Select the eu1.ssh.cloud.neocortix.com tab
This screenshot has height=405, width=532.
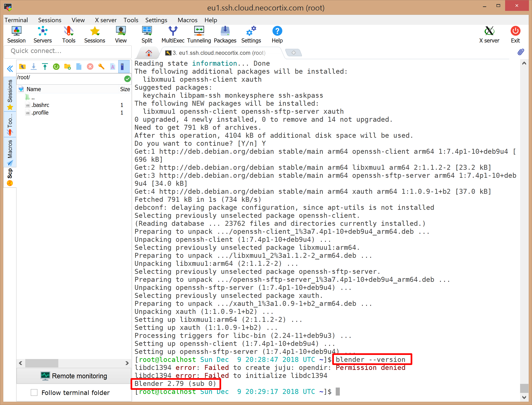[x=219, y=53]
